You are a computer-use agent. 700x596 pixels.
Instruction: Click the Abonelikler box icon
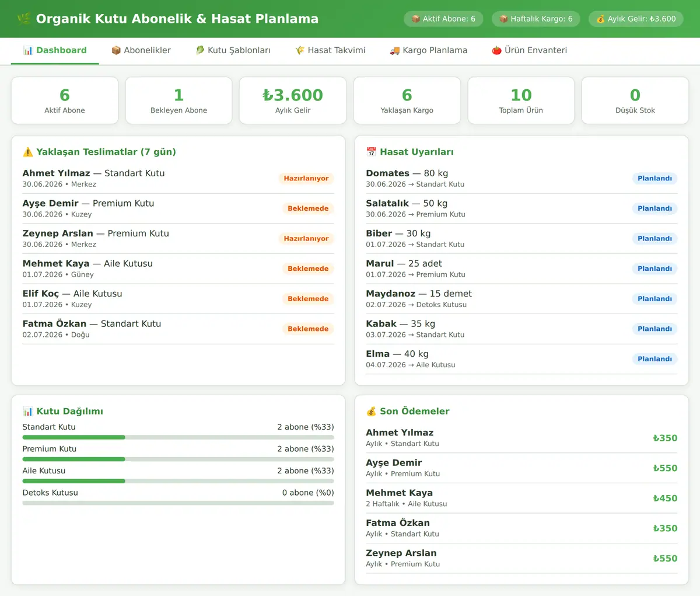tap(116, 50)
